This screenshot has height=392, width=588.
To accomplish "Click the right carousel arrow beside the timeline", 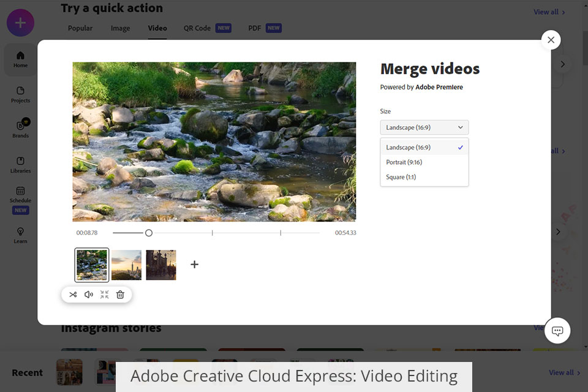I will click(x=558, y=232).
